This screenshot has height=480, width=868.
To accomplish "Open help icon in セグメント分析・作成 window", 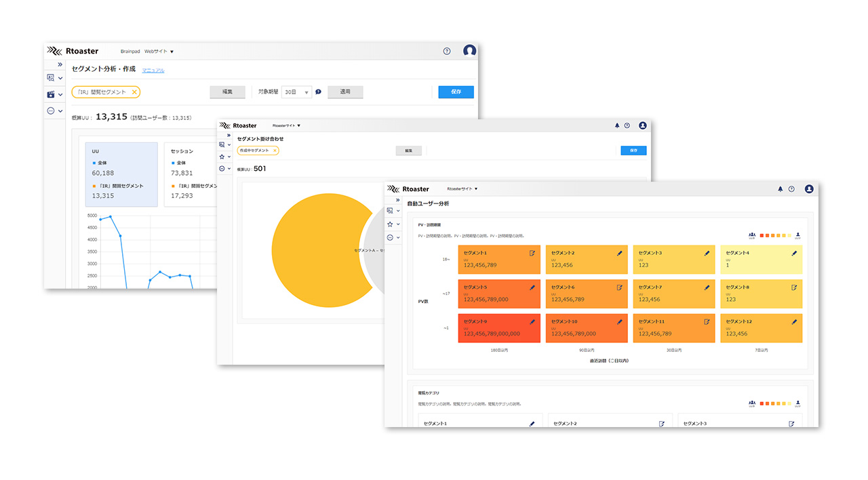I will point(446,52).
